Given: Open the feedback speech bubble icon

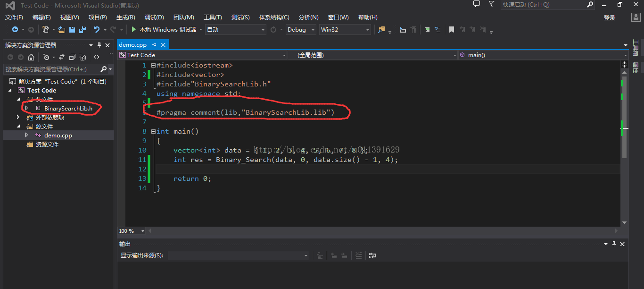Looking at the screenshot, I should [477, 4].
